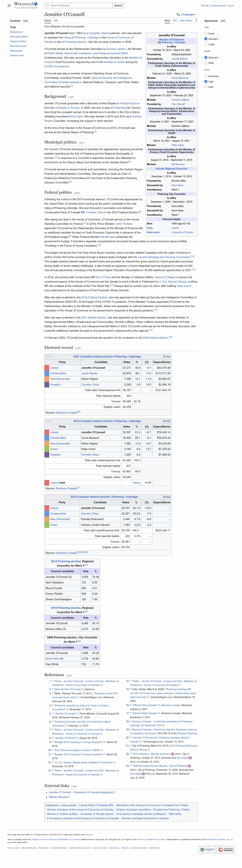242x868 pixels.
Task: Switch to the Article tab
Action: tap(48, 20)
